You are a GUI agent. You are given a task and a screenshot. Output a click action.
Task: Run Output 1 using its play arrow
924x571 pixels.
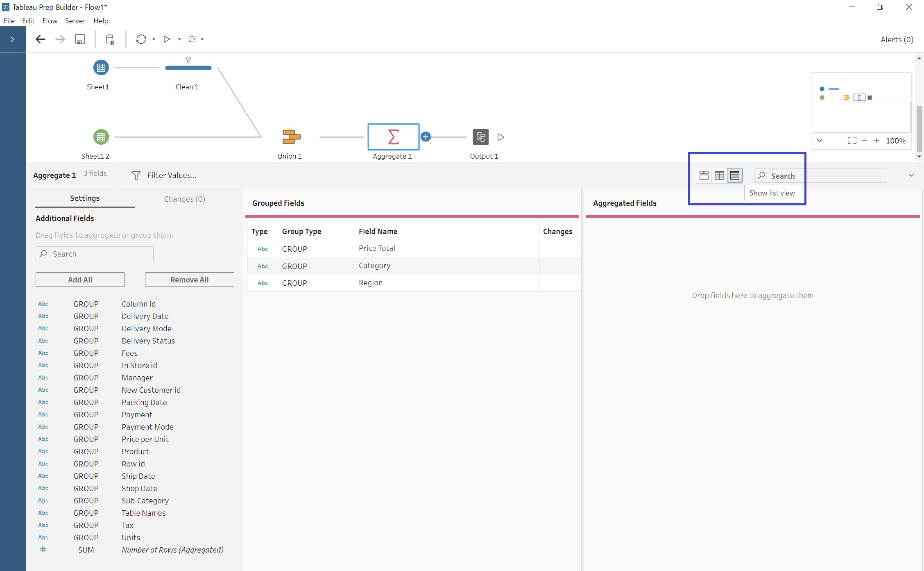point(501,137)
